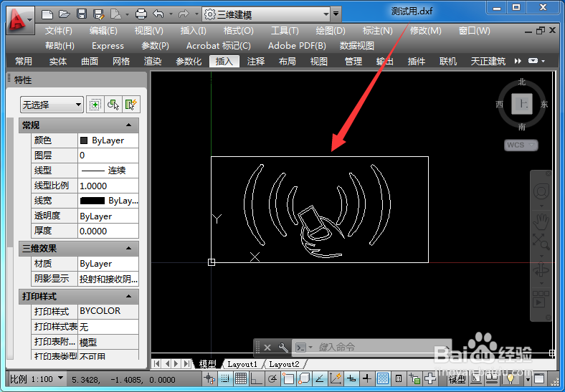
Task: Open the 比例 1:100 scale dropdown
Action: 61,378
